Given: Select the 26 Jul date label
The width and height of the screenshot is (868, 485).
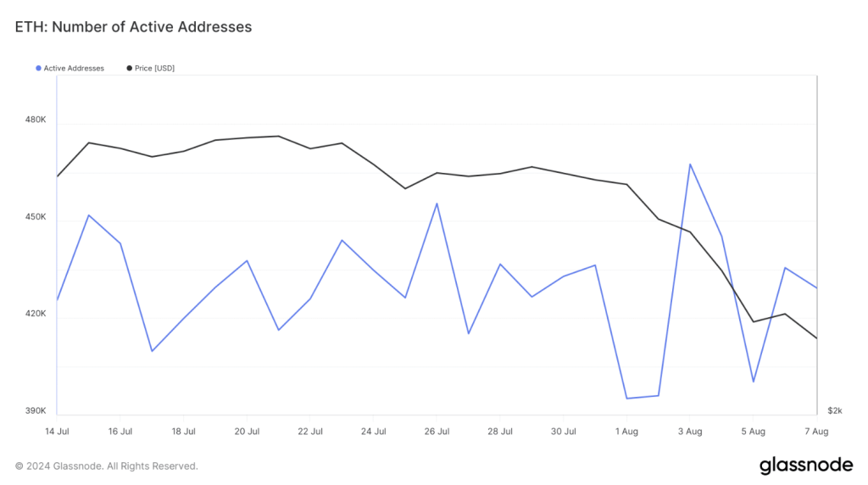Looking at the screenshot, I should point(437,432).
